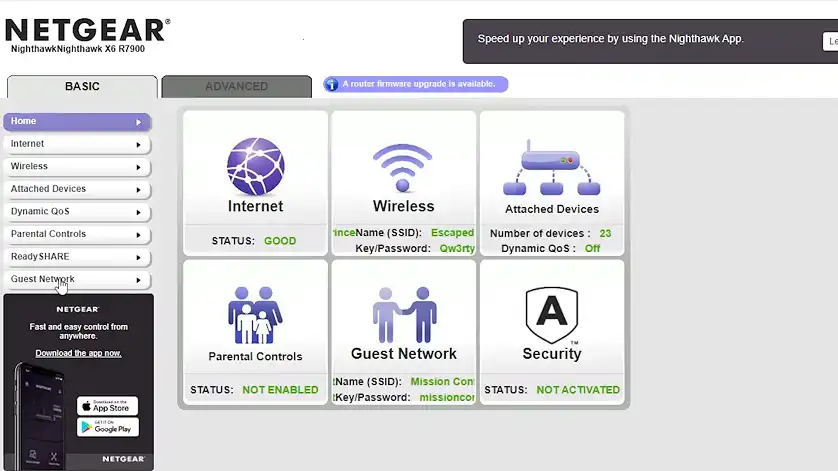Expand the Parental Controls menu arrow
The width and height of the screenshot is (838, 471).
(x=138, y=235)
